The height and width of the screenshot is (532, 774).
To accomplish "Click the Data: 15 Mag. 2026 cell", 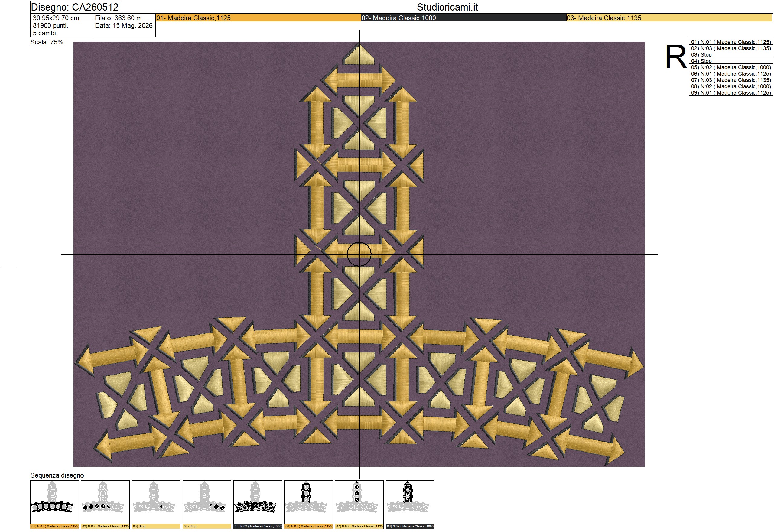I will pos(124,25).
